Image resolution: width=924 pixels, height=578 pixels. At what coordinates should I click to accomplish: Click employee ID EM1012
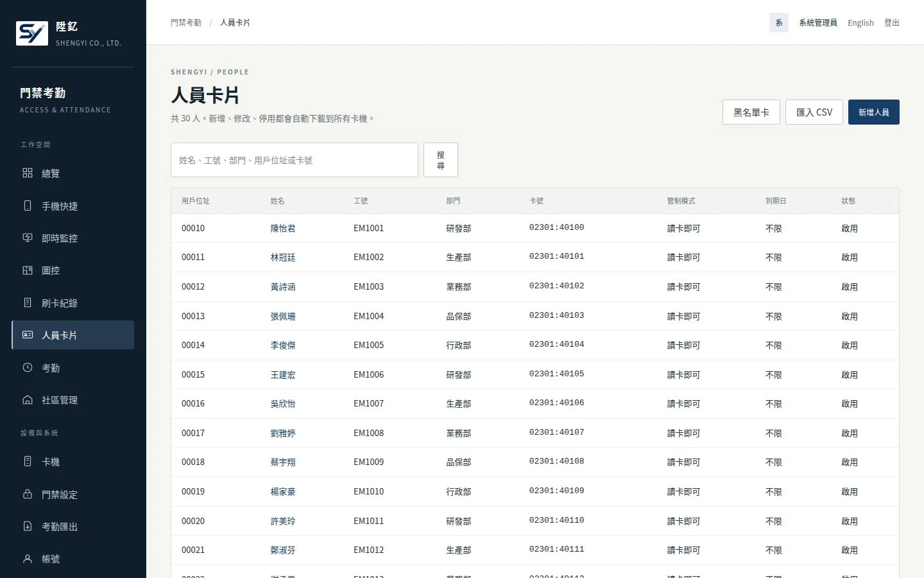[x=369, y=550]
